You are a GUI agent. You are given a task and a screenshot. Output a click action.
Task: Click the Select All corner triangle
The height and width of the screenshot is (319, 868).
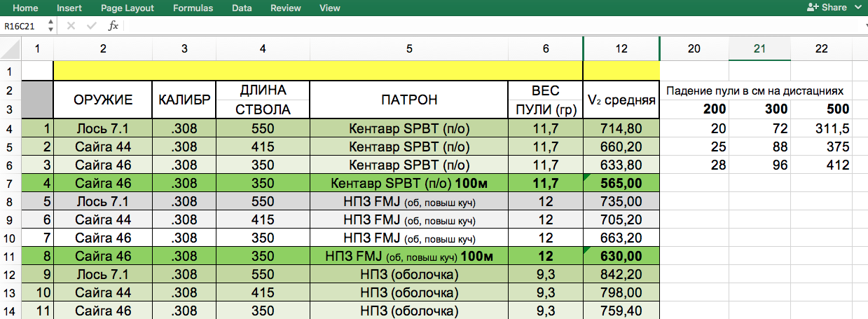click(x=11, y=49)
